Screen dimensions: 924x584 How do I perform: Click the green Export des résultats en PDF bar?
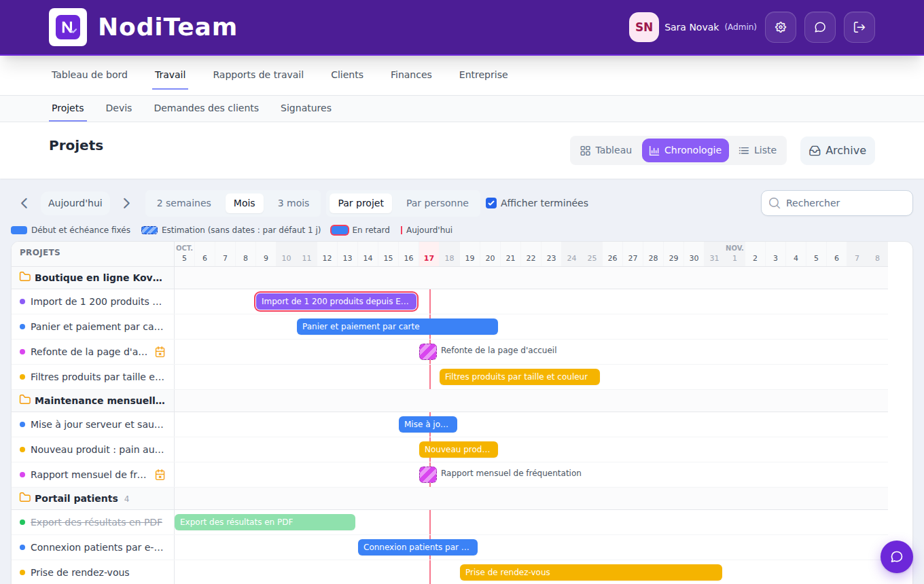[x=265, y=522]
